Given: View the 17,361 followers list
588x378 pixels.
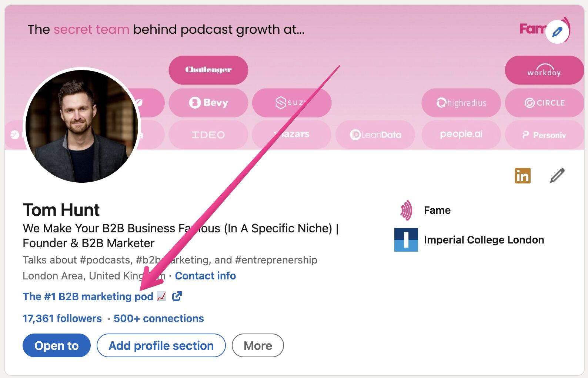Looking at the screenshot, I should [x=62, y=318].
